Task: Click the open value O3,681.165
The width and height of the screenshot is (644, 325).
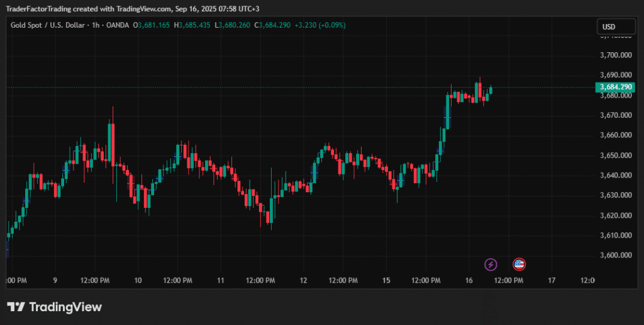Action: point(152,25)
